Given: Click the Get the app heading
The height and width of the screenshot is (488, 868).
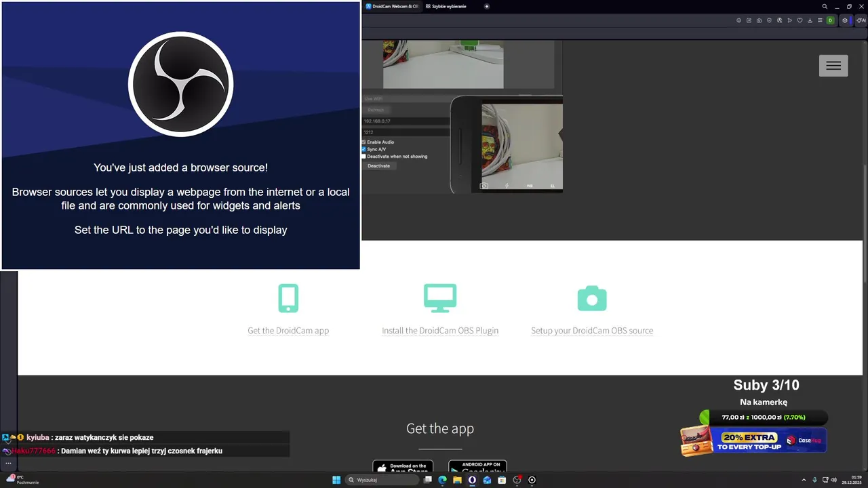Looking at the screenshot, I should coord(440,428).
